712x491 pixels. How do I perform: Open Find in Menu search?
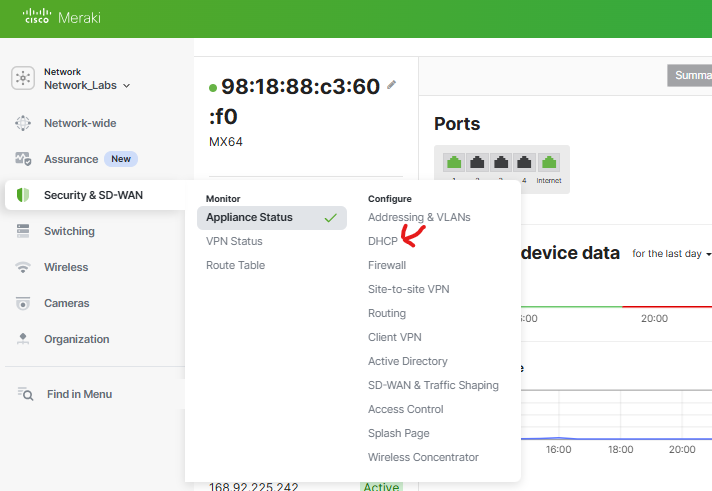coord(79,394)
